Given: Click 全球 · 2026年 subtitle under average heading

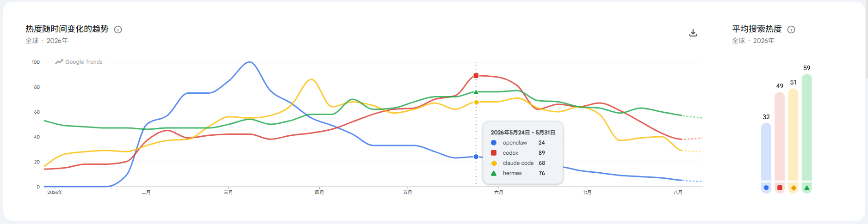Looking at the screenshot, I should [753, 41].
